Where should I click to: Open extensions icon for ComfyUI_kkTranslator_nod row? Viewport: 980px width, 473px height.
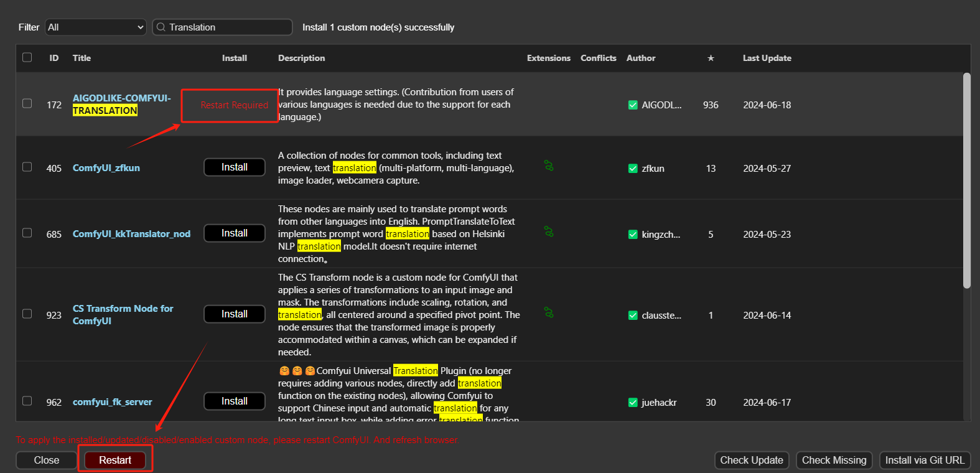(x=549, y=232)
